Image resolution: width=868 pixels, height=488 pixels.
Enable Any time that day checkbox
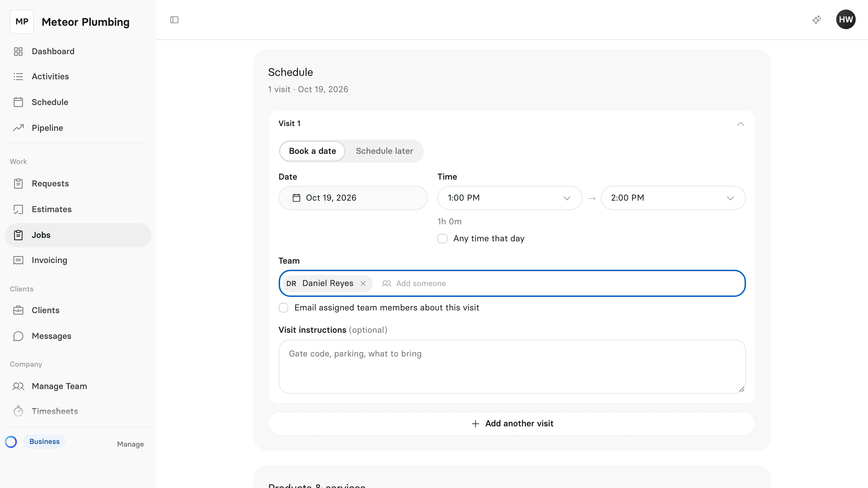coord(442,239)
